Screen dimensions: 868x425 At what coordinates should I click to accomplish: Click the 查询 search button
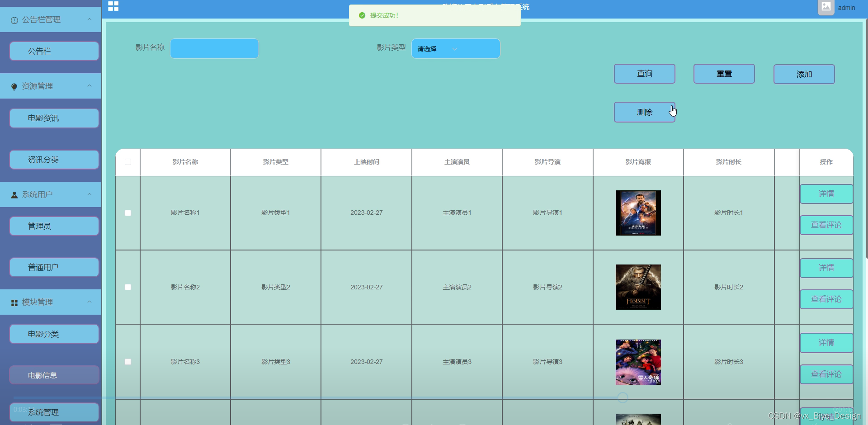pyautogui.click(x=645, y=74)
